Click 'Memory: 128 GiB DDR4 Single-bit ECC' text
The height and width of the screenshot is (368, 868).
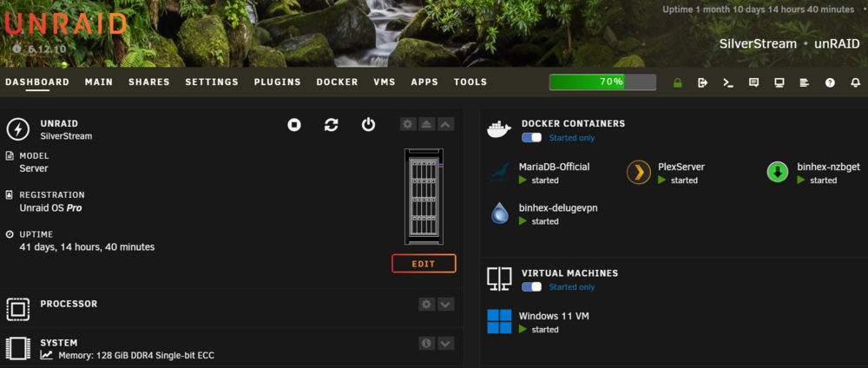(x=136, y=355)
